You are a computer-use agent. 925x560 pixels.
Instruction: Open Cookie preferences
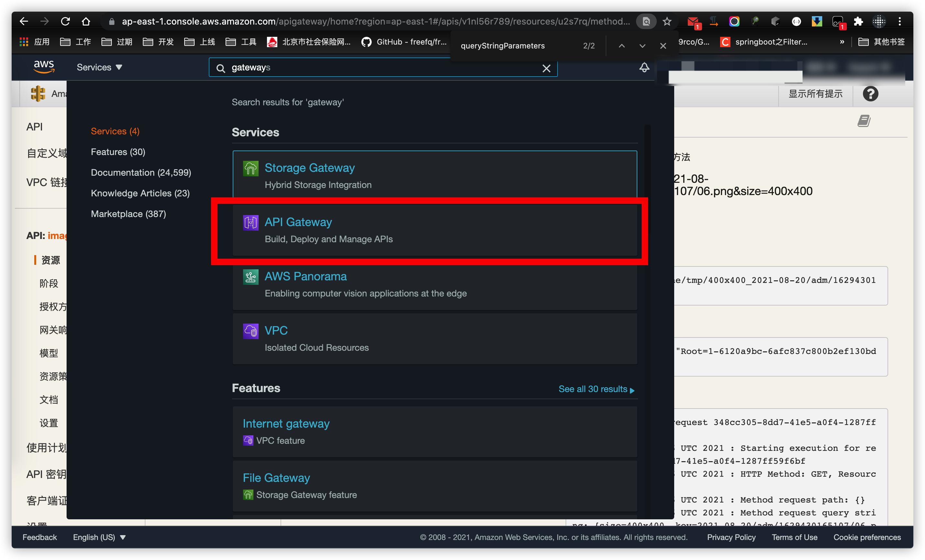867,537
